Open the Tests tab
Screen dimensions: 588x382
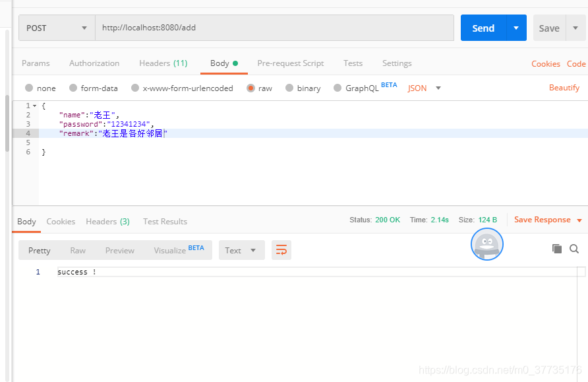(x=353, y=63)
